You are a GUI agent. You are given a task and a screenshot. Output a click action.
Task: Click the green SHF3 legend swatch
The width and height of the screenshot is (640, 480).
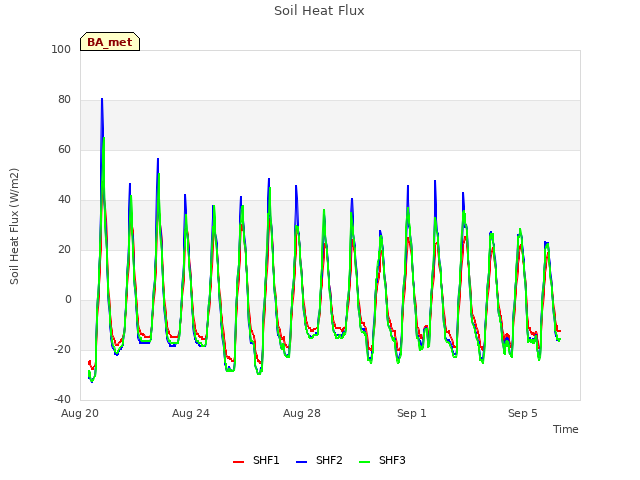click(364, 462)
